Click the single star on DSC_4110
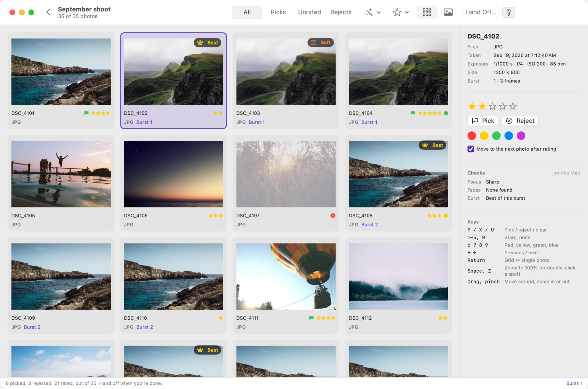This screenshot has width=588, height=389. pyautogui.click(x=220, y=318)
